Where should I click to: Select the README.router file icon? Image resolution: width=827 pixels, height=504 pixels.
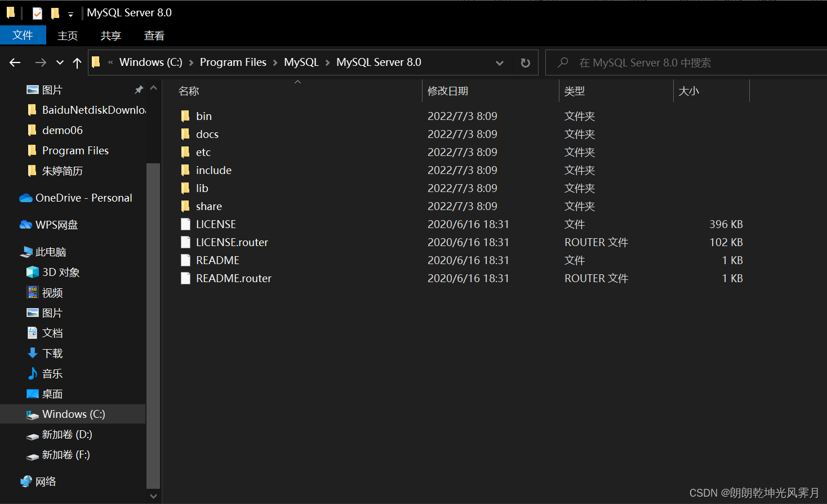coord(185,278)
